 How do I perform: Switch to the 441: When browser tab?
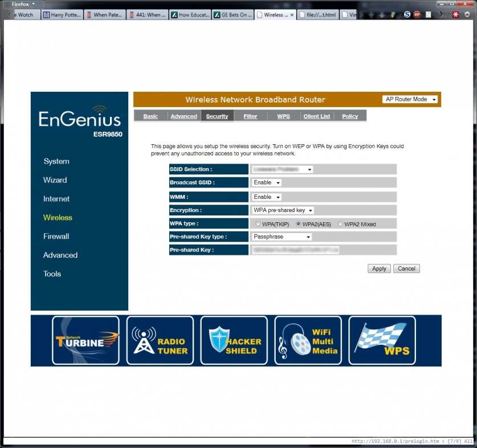click(147, 15)
